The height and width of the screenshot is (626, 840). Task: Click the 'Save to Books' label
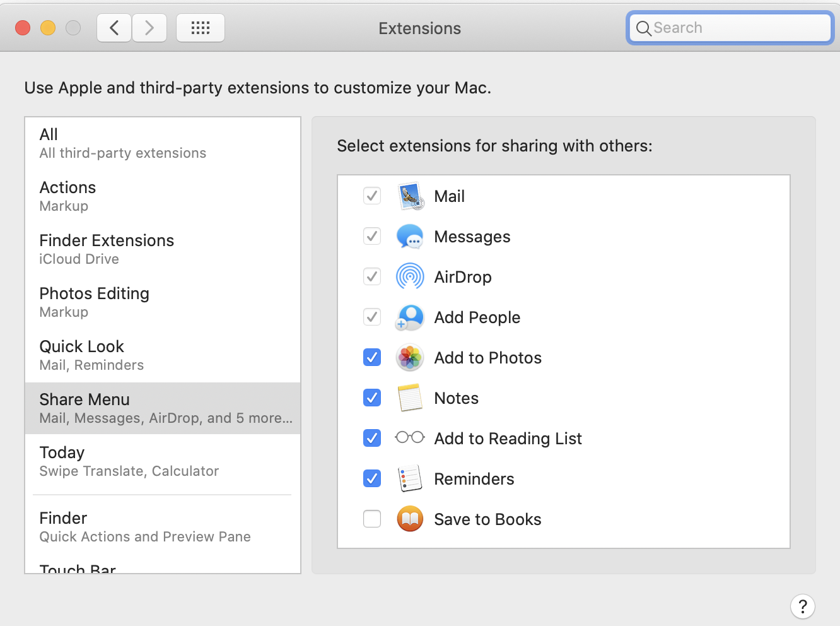(487, 519)
